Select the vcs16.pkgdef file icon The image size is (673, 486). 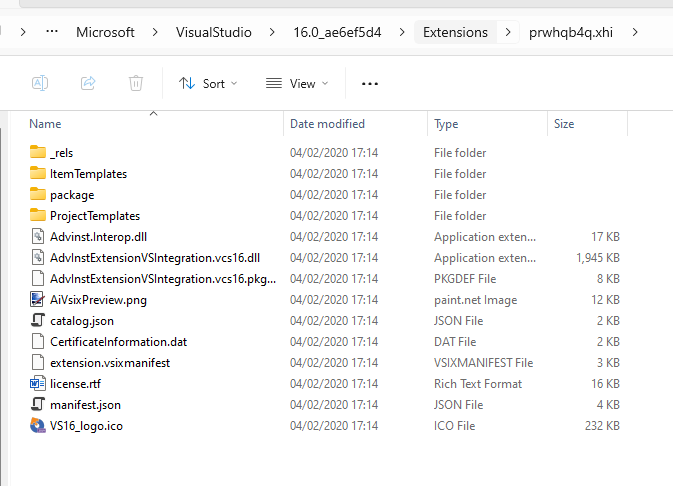click(x=38, y=278)
